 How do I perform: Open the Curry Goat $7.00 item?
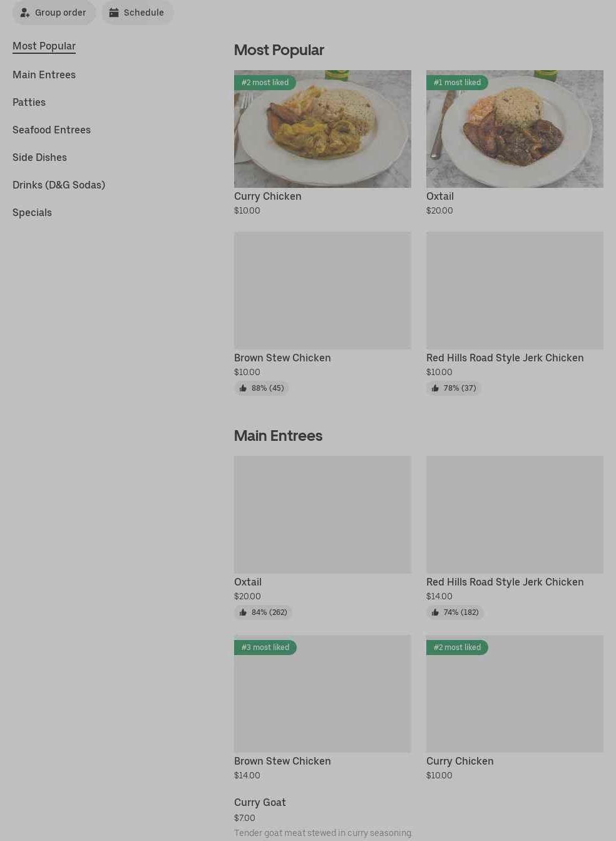(260, 803)
